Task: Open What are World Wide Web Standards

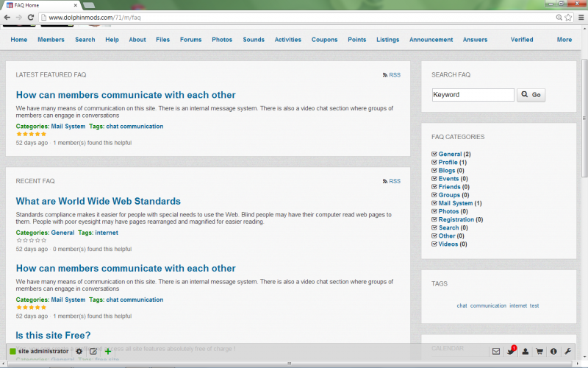Action: (x=98, y=201)
